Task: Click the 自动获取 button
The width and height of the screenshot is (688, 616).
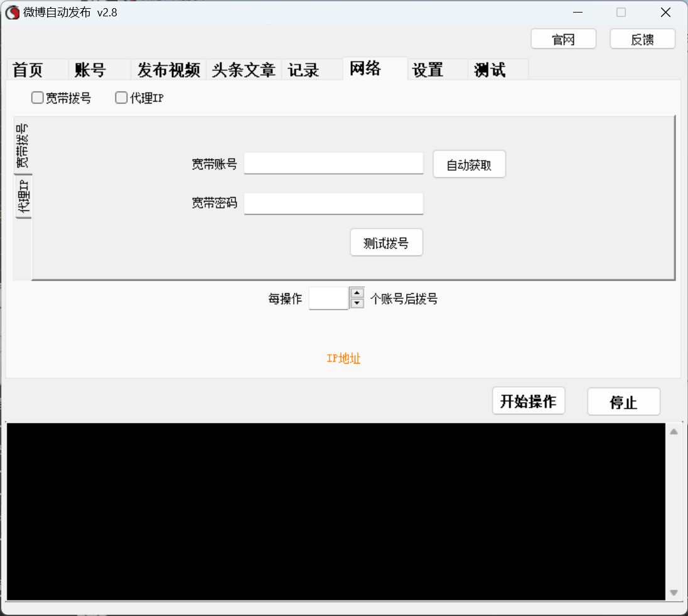Action: click(x=469, y=165)
